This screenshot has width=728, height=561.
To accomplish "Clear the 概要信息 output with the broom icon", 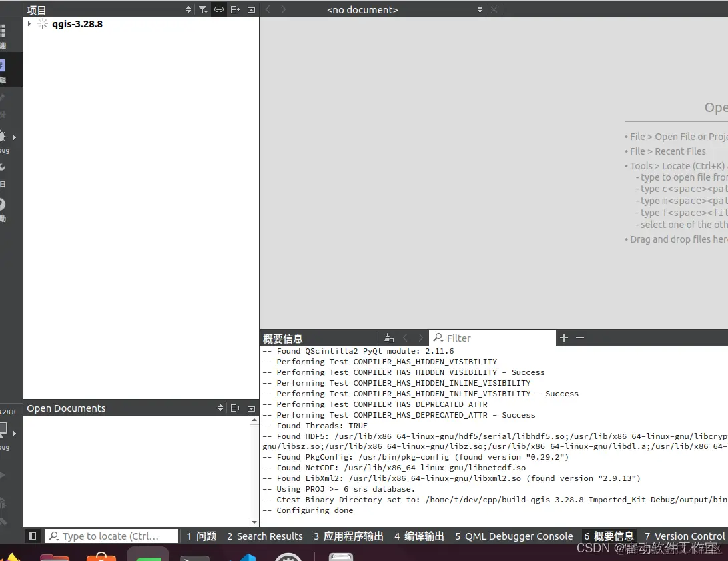I will click(x=389, y=338).
